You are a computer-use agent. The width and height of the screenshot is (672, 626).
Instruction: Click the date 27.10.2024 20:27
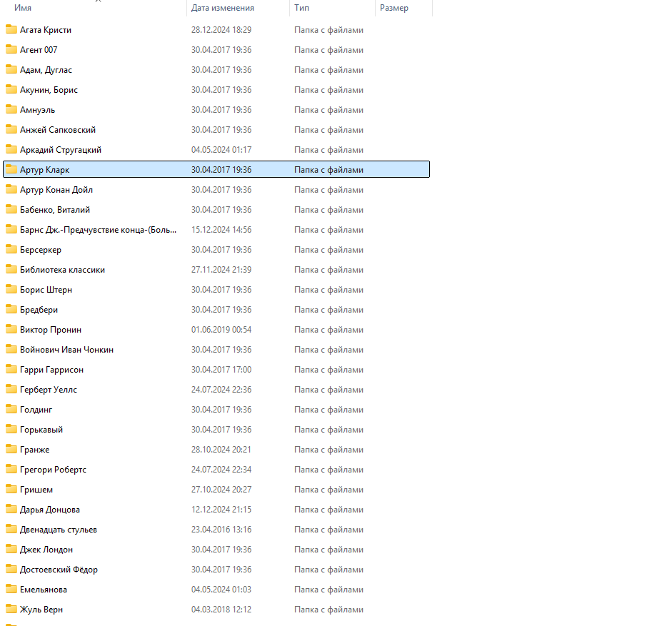pos(221,490)
